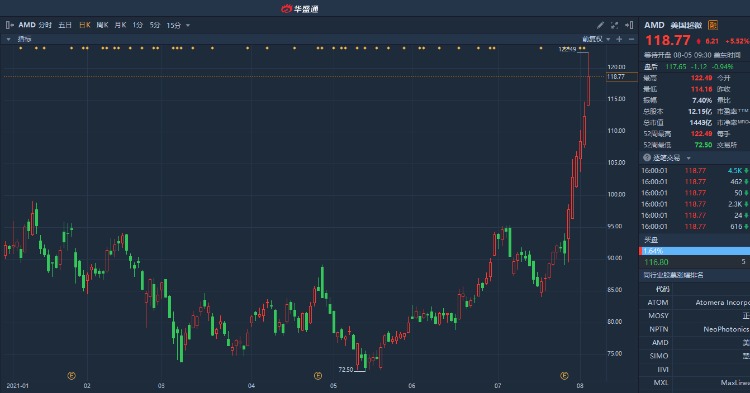The image size is (750, 393).
Task: Collapse the left sidebar panel icon
Action: [x=10, y=25]
